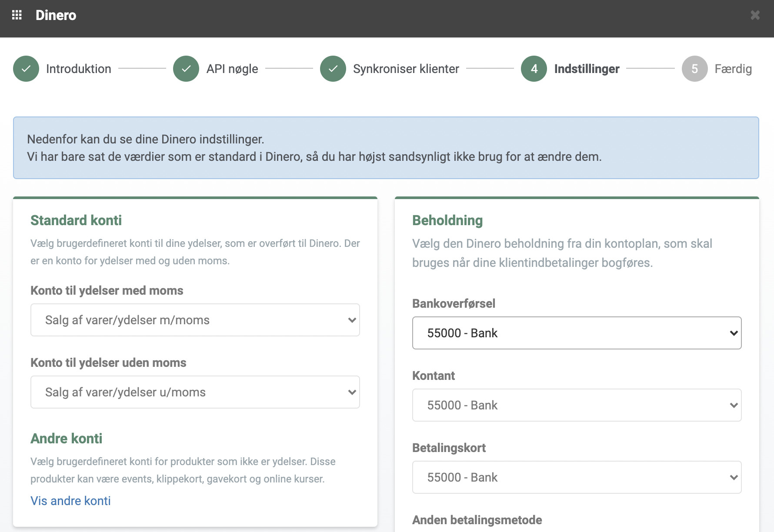This screenshot has height=532, width=774.
Task: Click the step 5 circle icon
Action: [x=695, y=69]
